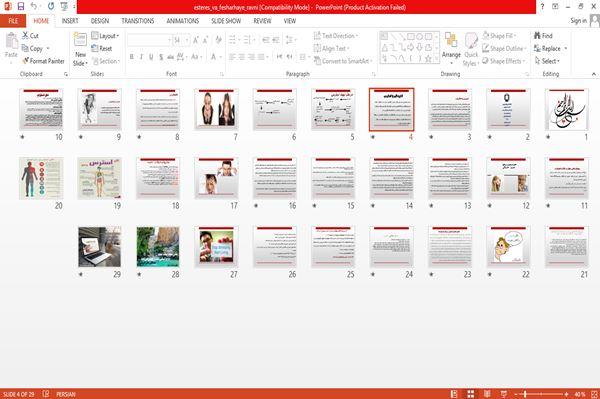
Task: Click Help question mark icon
Action: 542,7
